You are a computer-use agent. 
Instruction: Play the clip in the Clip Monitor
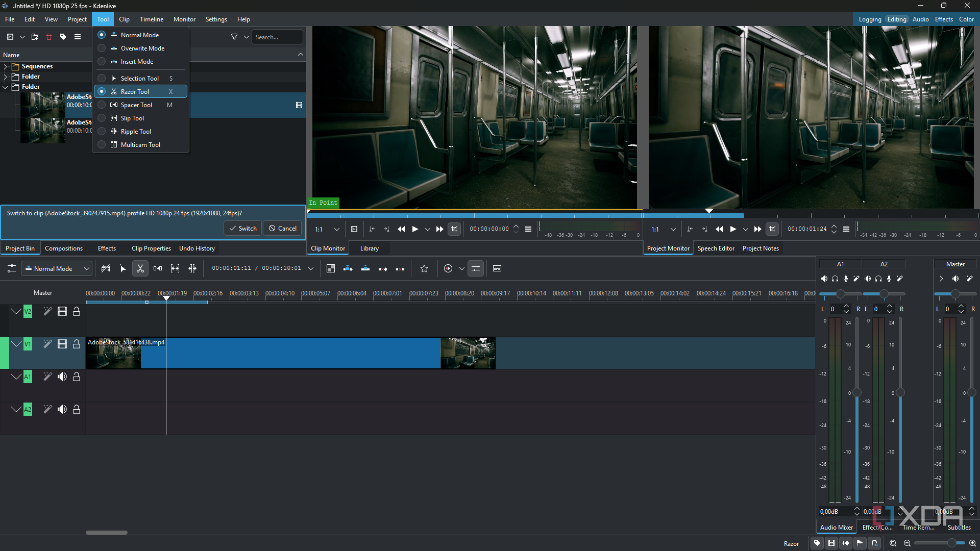[415, 229]
